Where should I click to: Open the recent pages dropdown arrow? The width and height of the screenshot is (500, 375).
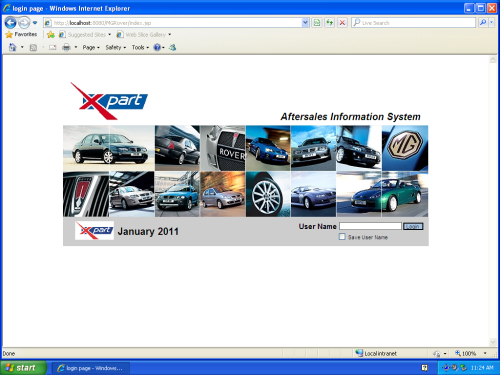35,23
